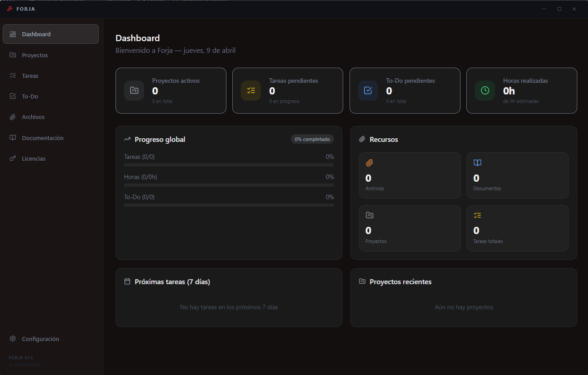
Task: Select the Licencias key icon in the sidebar
Action: click(13, 158)
